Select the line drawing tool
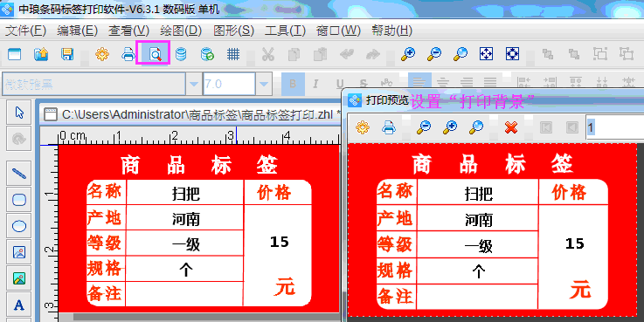Screen dimensions: 644x322 click(19, 174)
